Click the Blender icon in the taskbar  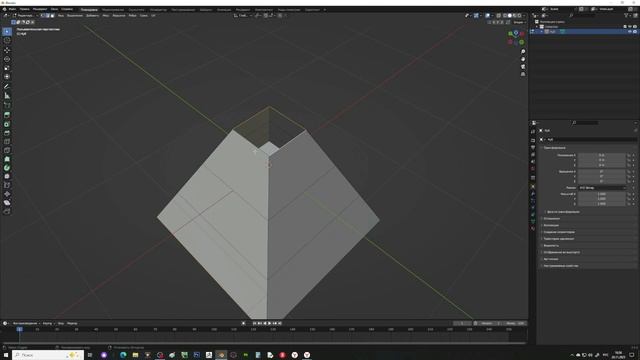(x=221, y=355)
